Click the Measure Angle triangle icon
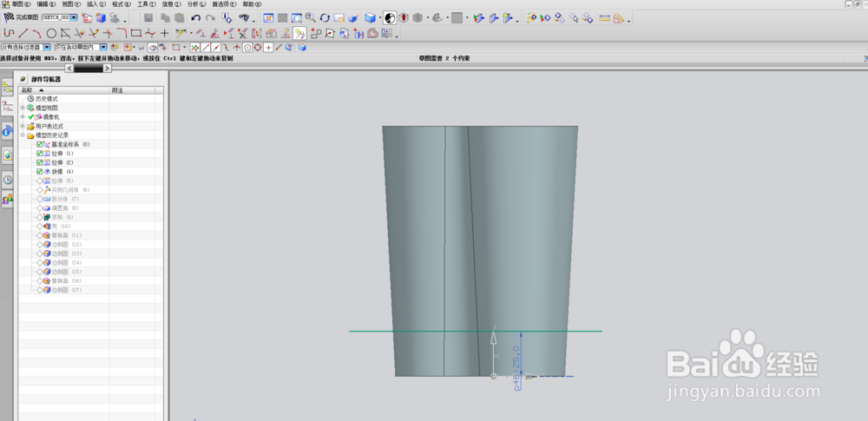The image size is (868, 421). click(x=619, y=17)
